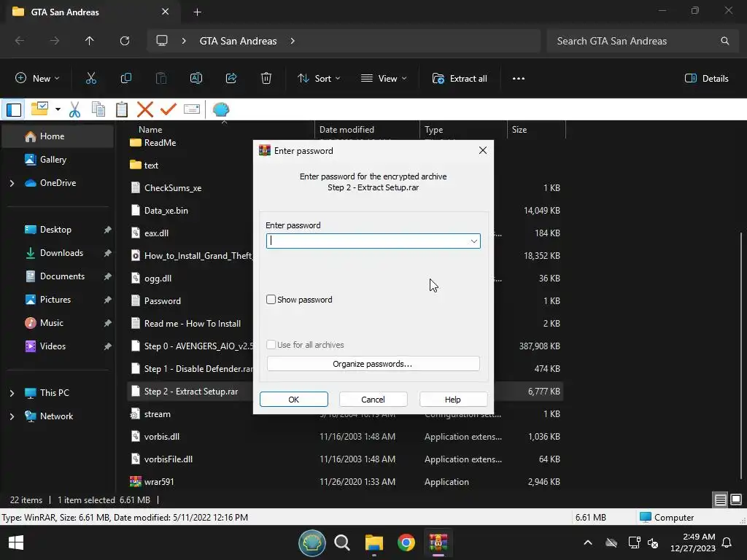Open the See more ellipsis menu
This screenshot has width=747, height=560.
pos(519,79)
